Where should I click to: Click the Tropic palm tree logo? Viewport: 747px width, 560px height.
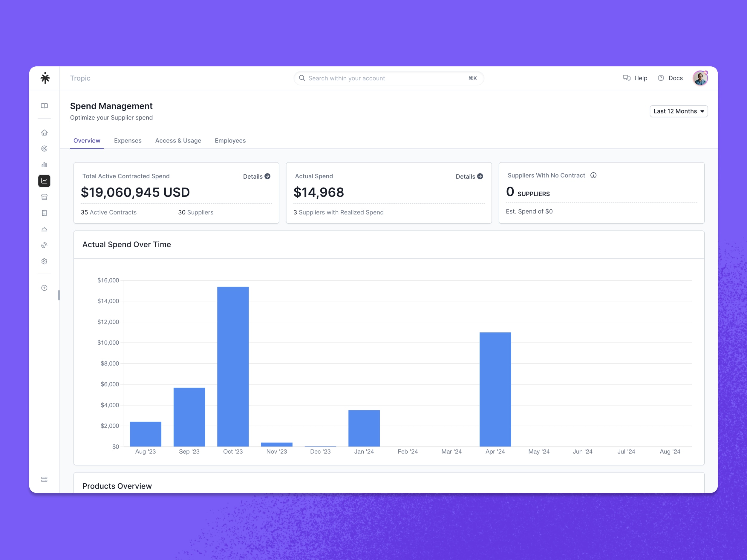[45, 78]
